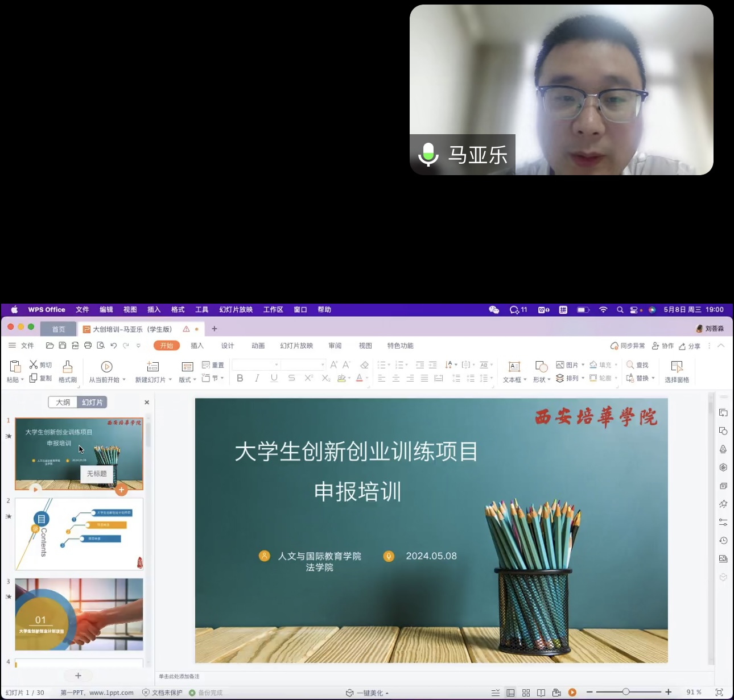
Task: Switch the side panel to 大纲 outline view
Action: [x=63, y=402]
